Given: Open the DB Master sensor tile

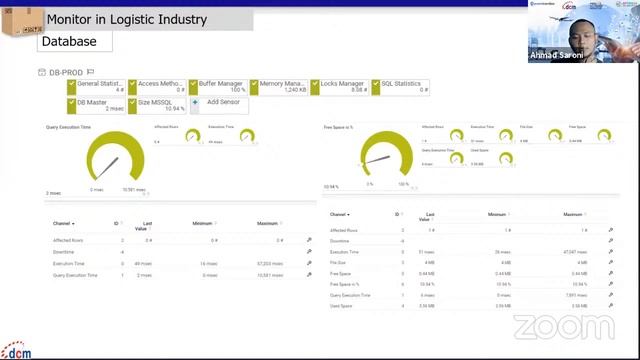Looking at the screenshot, I should (96, 106).
